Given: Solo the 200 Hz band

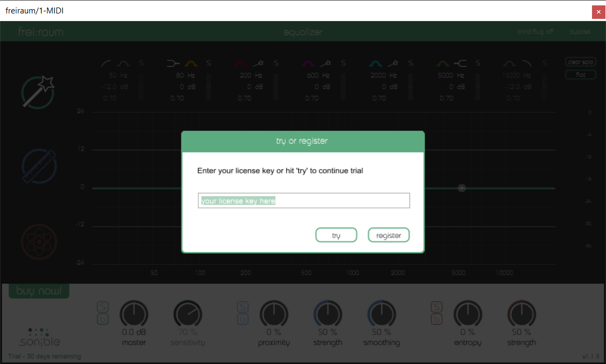Looking at the screenshot, I should (x=276, y=63).
